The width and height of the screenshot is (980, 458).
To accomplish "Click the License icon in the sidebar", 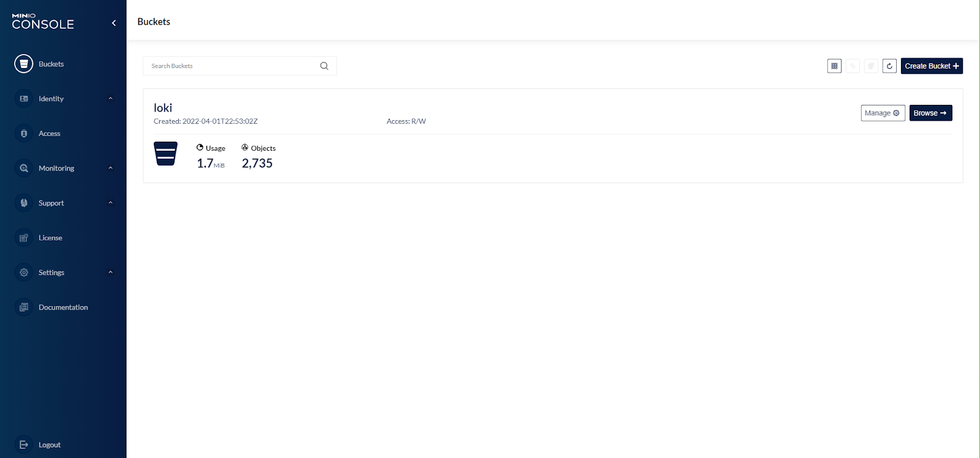I will 24,238.
